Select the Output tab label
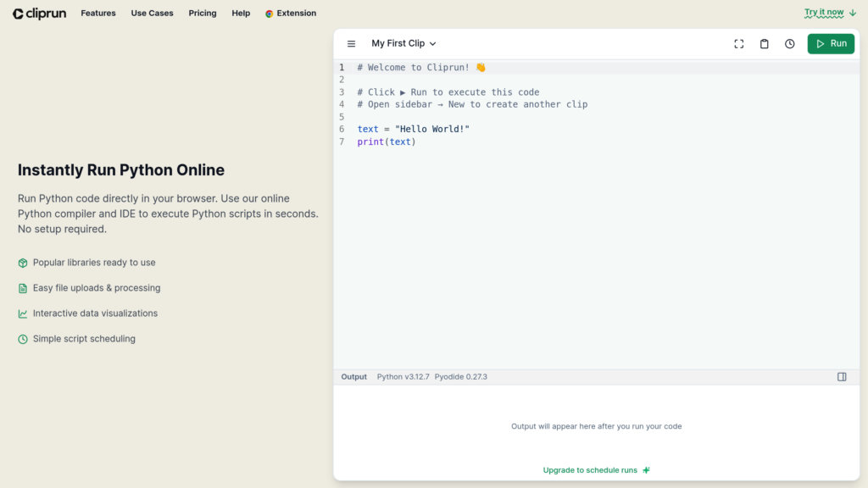 point(353,377)
